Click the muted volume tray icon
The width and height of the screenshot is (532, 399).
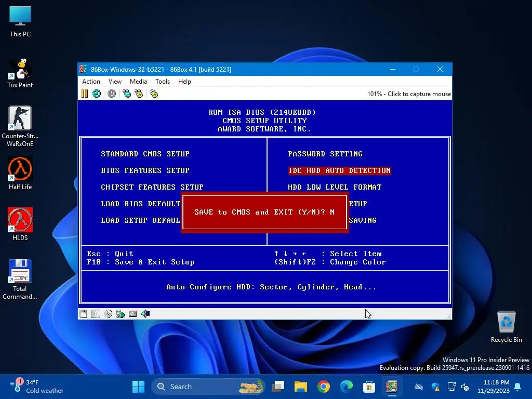[465, 387]
